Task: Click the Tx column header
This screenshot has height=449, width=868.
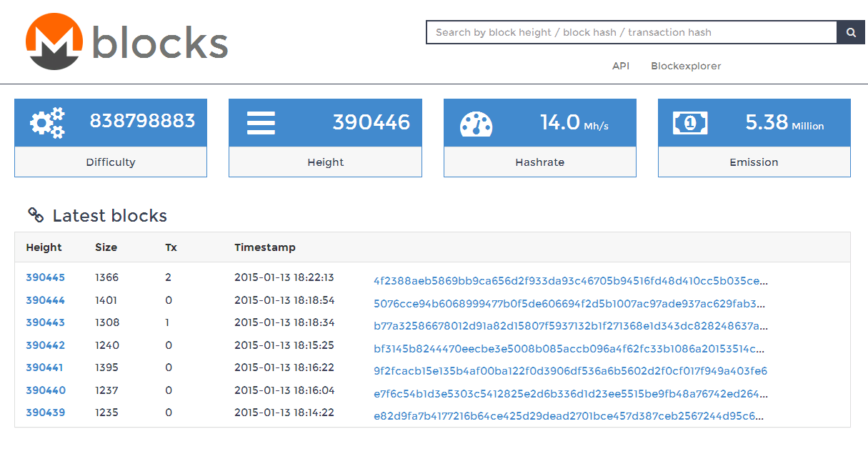Action: (x=171, y=247)
